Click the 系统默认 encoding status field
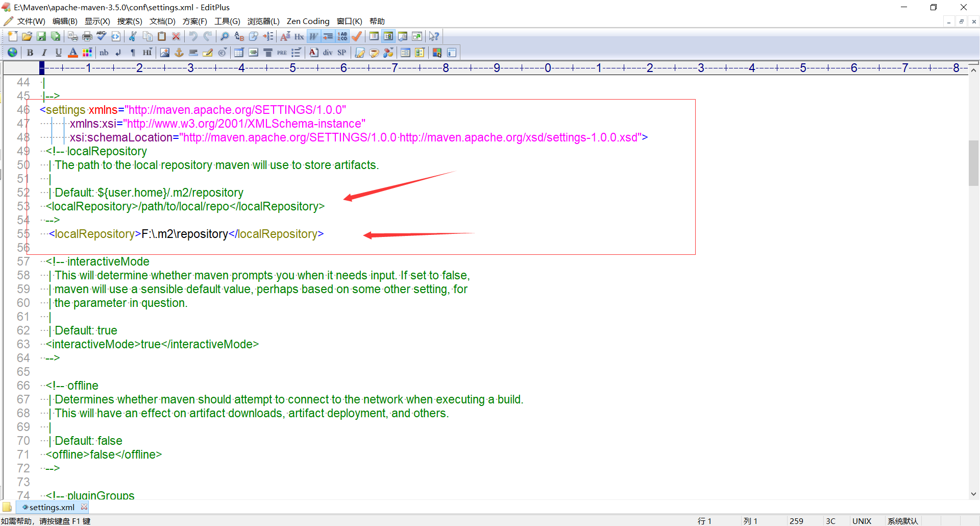Image resolution: width=980 pixels, height=526 pixels. tap(902, 521)
